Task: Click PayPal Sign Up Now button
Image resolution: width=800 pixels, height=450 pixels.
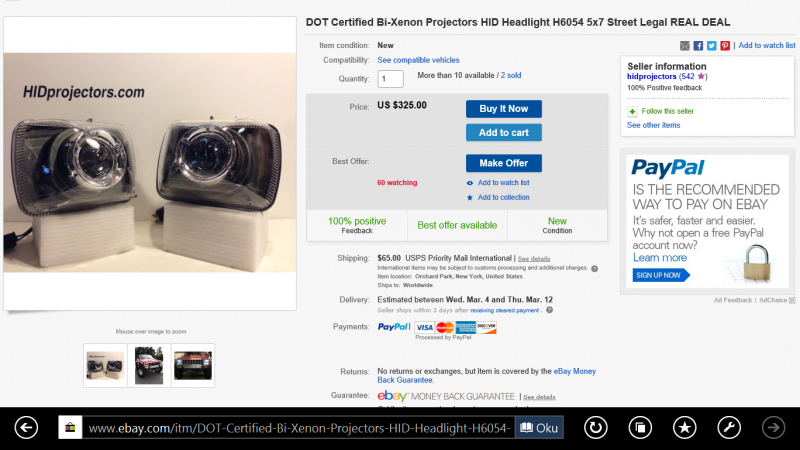Action: pyautogui.click(x=661, y=276)
